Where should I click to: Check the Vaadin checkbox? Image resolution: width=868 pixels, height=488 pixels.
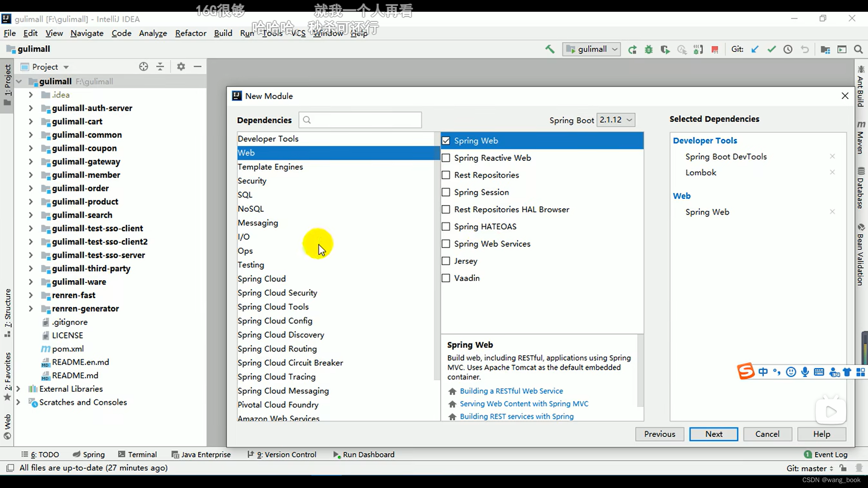[x=446, y=278]
